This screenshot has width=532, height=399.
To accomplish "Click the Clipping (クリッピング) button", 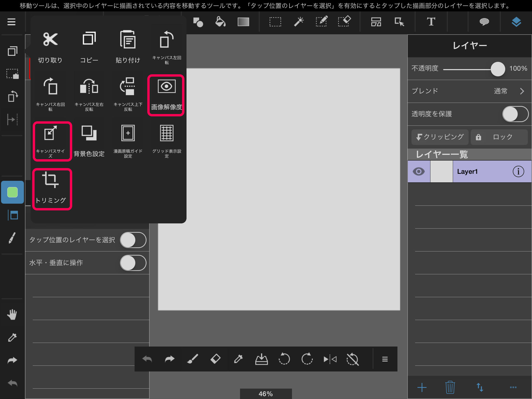I will pos(440,137).
